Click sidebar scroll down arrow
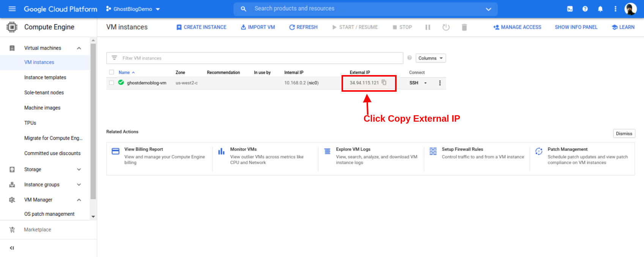This screenshot has height=257, width=644. click(x=93, y=217)
